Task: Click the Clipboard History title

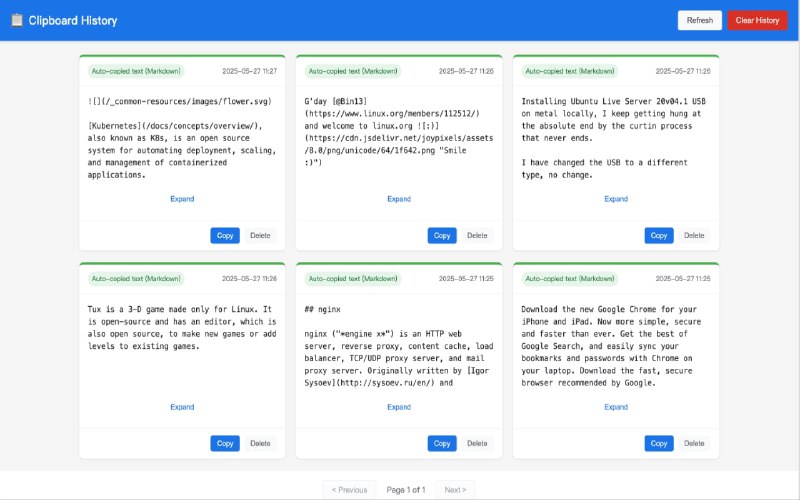Action: (x=73, y=20)
